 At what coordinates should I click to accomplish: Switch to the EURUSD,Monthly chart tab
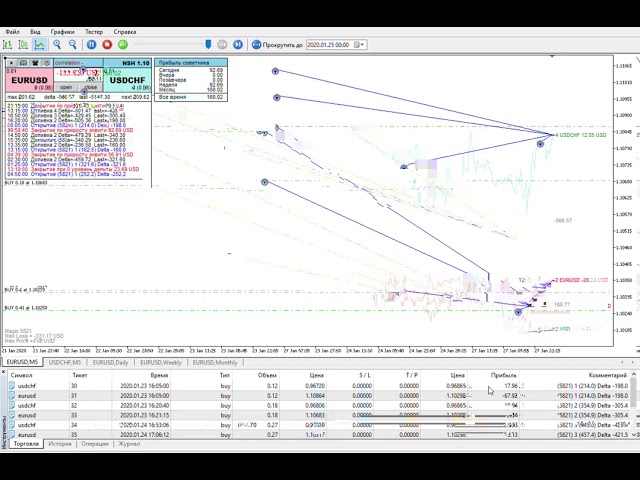click(x=215, y=362)
